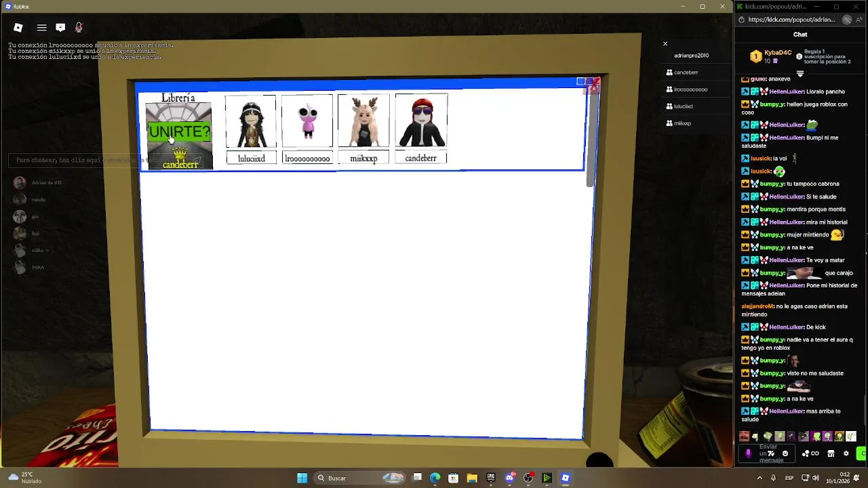The height and width of the screenshot is (488, 868).
Task: Open Epic Games Launcher from taskbar
Action: point(491,478)
